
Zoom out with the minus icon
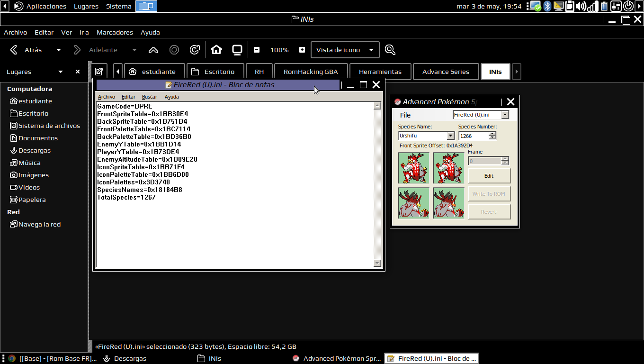(257, 50)
